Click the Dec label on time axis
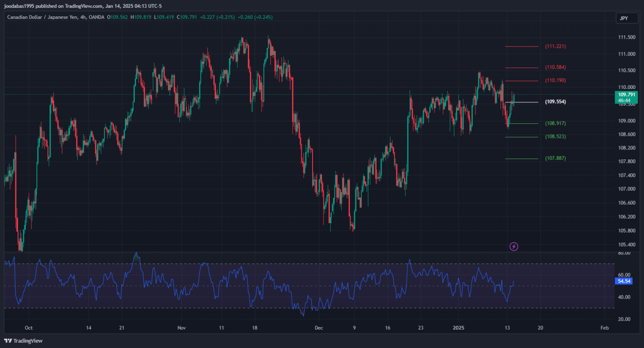644x348 pixels. pyautogui.click(x=318, y=327)
